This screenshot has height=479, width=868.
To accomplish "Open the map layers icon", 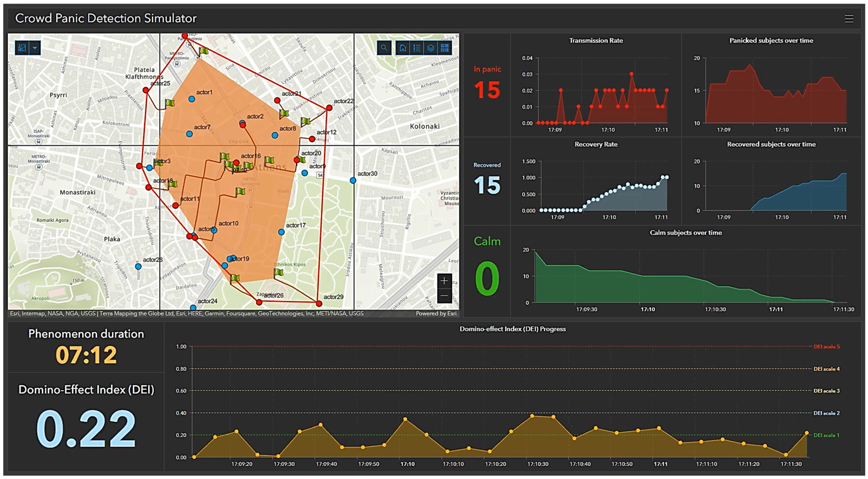I will click(431, 48).
